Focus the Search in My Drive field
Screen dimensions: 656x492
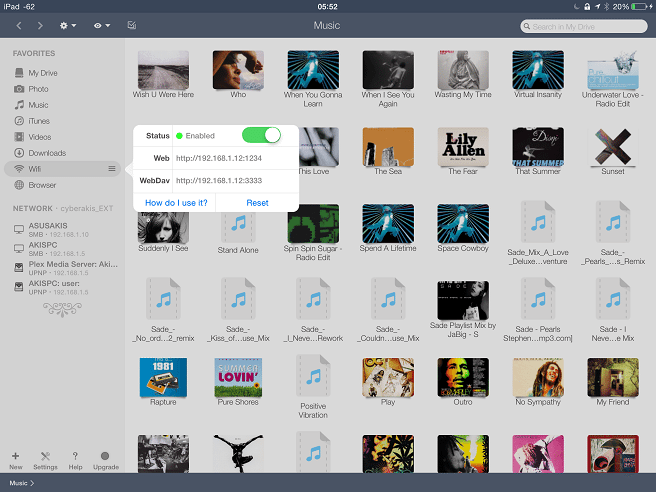584,26
